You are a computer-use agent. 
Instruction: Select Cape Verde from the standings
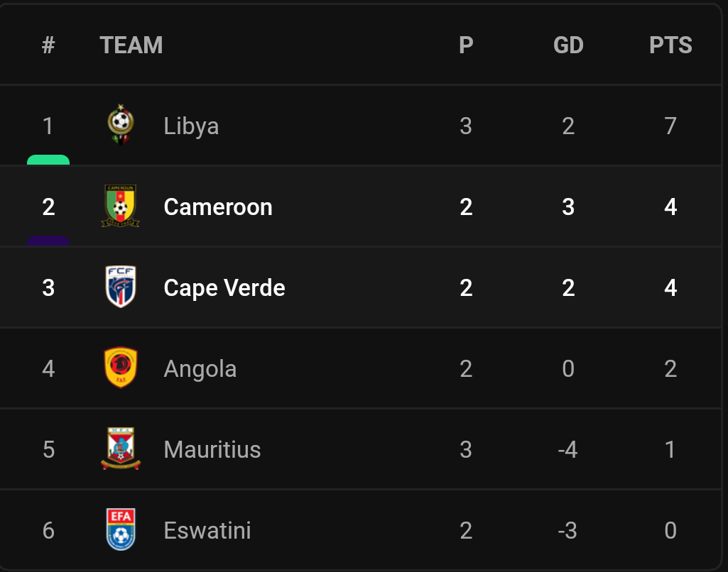[224, 287]
